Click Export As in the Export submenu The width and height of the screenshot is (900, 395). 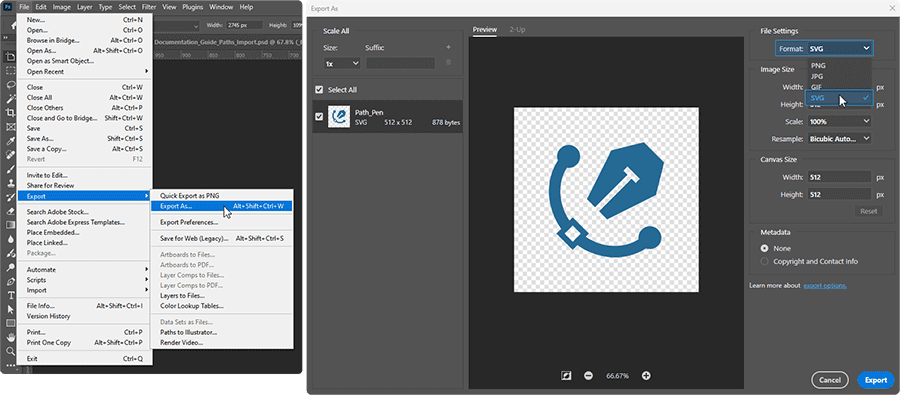(222, 206)
